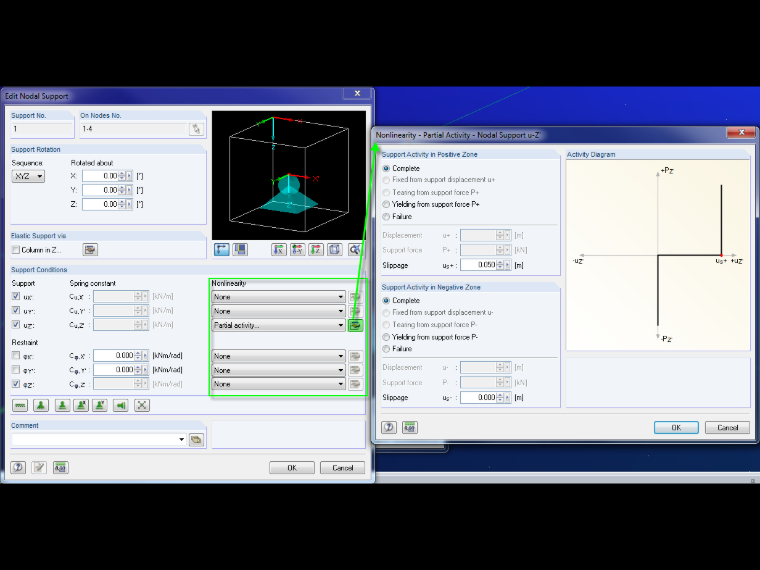Click the 3D support preview graphic
Viewport: 760px width, 570px height.
coord(289,175)
